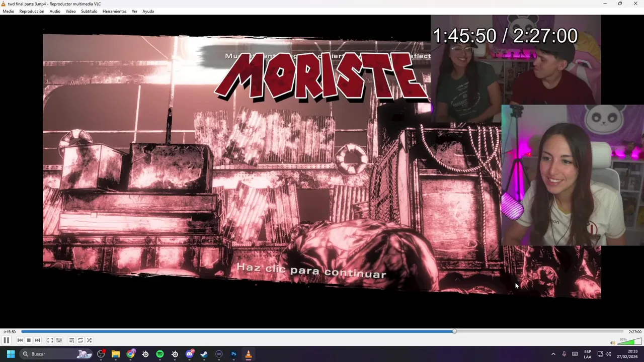Open the Herramientas menu
This screenshot has height=362, width=644.
tap(114, 11)
